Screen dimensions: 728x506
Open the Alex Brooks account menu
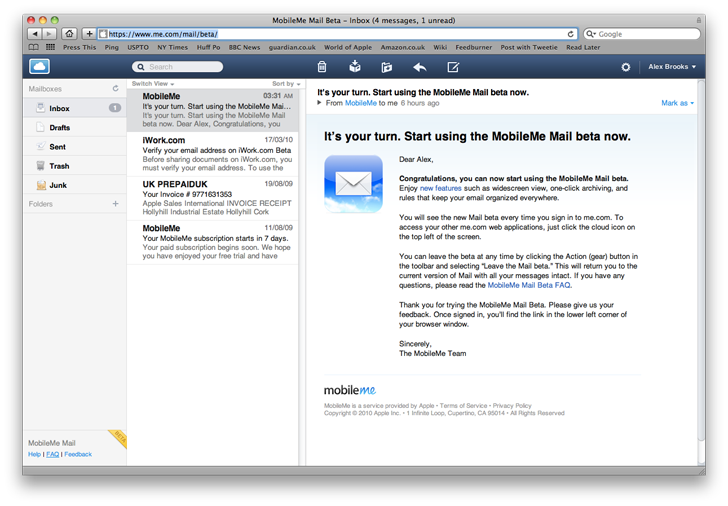tap(672, 67)
